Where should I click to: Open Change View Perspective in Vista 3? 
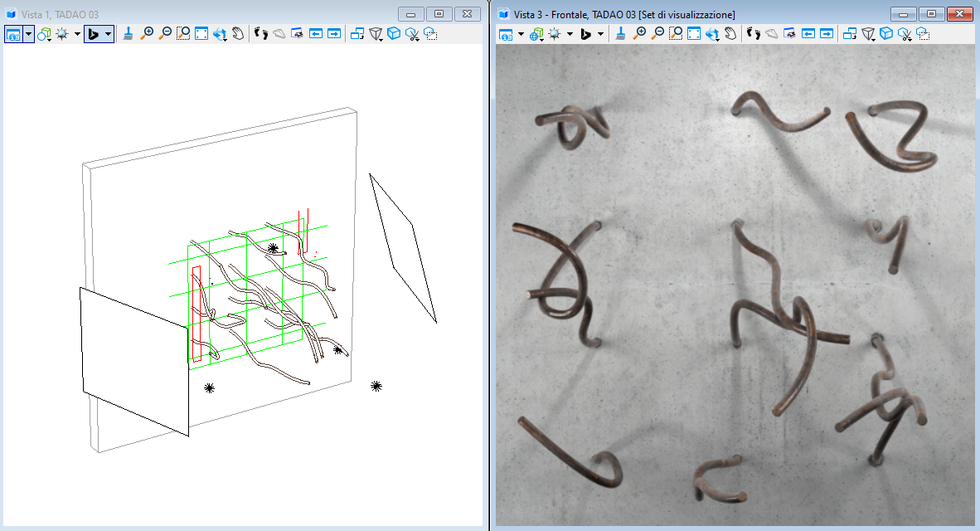point(868,34)
